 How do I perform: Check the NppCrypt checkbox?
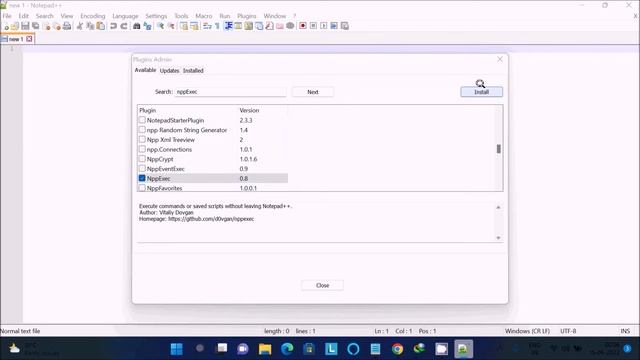pyautogui.click(x=142, y=159)
